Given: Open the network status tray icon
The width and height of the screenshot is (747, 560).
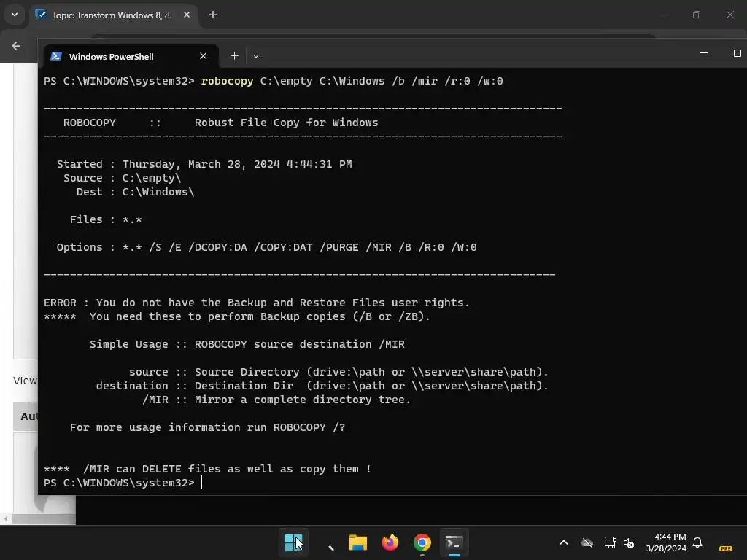Looking at the screenshot, I should [610, 542].
